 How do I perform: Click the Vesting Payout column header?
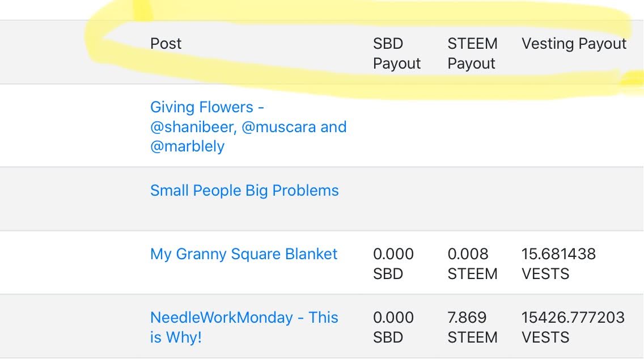click(574, 44)
